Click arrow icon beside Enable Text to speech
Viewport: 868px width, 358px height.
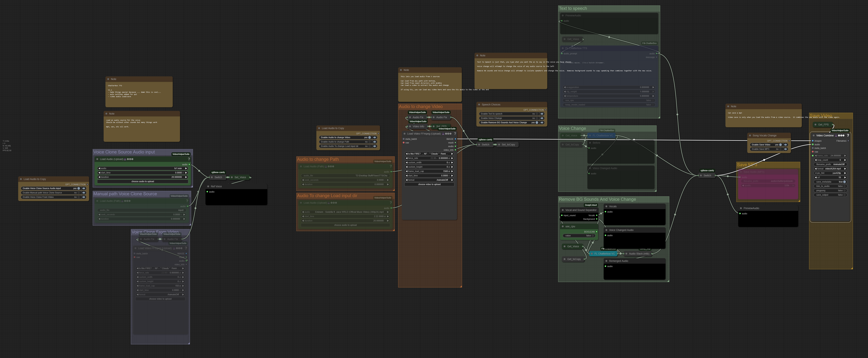coord(542,114)
